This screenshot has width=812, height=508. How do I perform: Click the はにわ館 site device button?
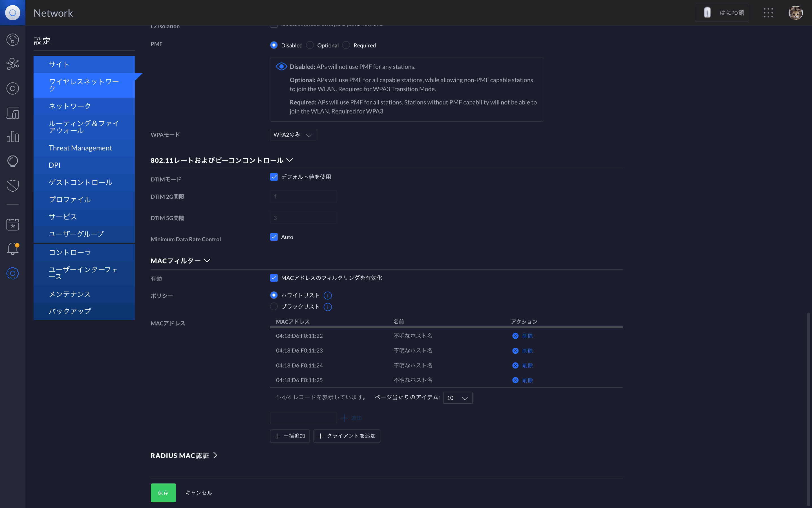pyautogui.click(x=722, y=13)
